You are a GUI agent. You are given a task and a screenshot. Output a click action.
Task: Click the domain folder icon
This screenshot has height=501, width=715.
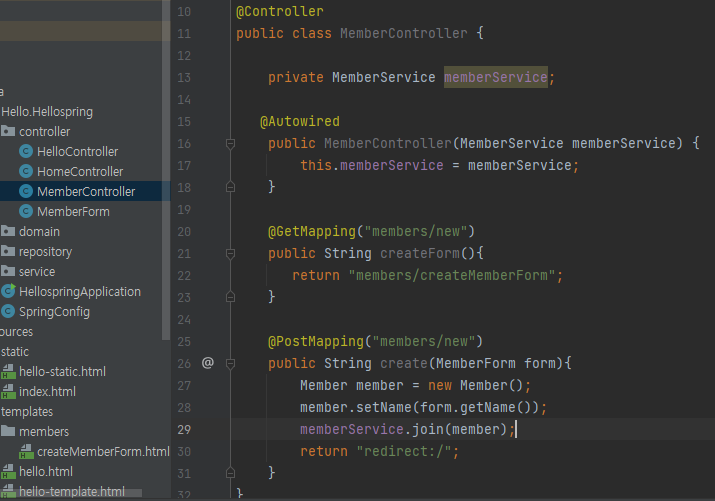point(8,231)
